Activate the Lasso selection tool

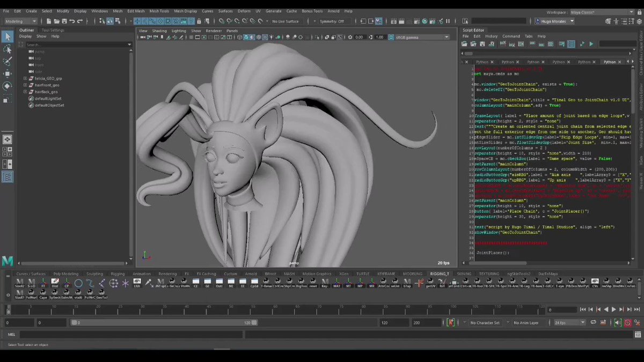point(8,49)
